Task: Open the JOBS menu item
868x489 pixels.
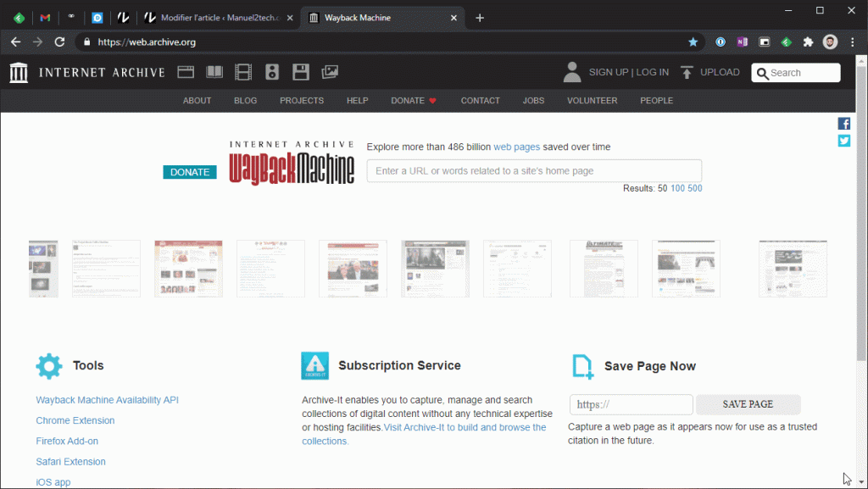Action: 533,101
